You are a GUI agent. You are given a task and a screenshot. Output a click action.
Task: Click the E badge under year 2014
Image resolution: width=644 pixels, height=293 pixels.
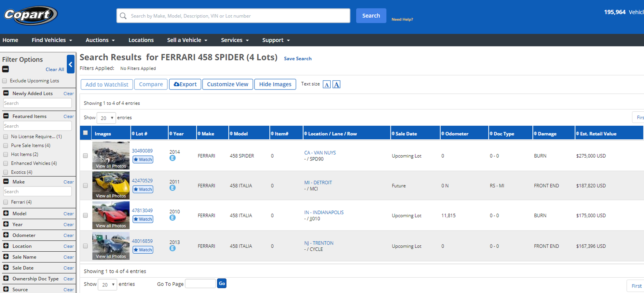pyautogui.click(x=172, y=158)
